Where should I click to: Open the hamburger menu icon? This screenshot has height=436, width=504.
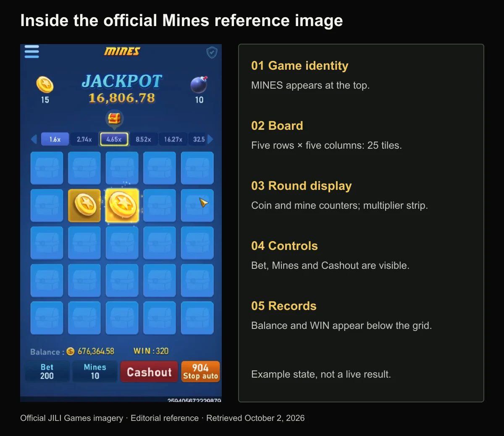(x=31, y=52)
